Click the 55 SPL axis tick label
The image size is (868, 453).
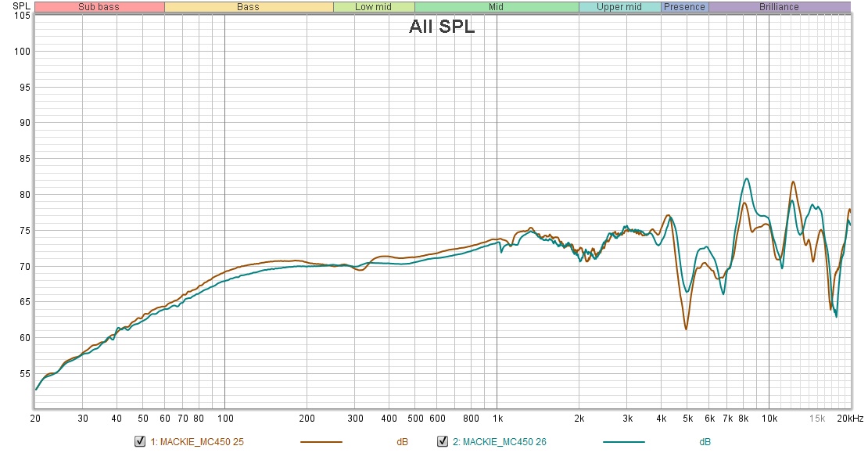click(x=24, y=374)
